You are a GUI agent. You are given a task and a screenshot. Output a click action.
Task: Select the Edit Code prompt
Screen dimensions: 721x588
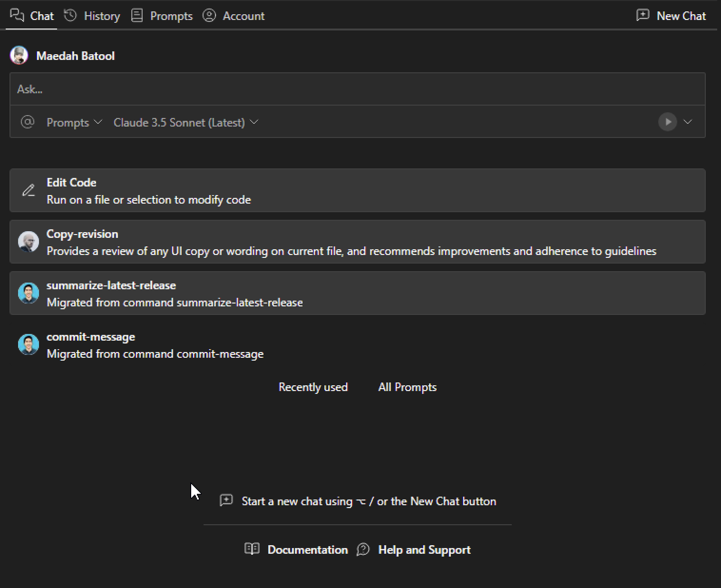tap(358, 190)
